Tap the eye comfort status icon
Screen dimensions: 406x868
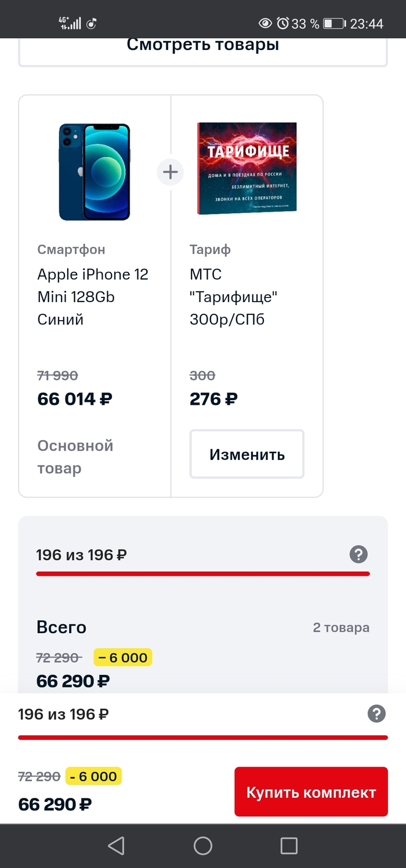coord(265,24)
